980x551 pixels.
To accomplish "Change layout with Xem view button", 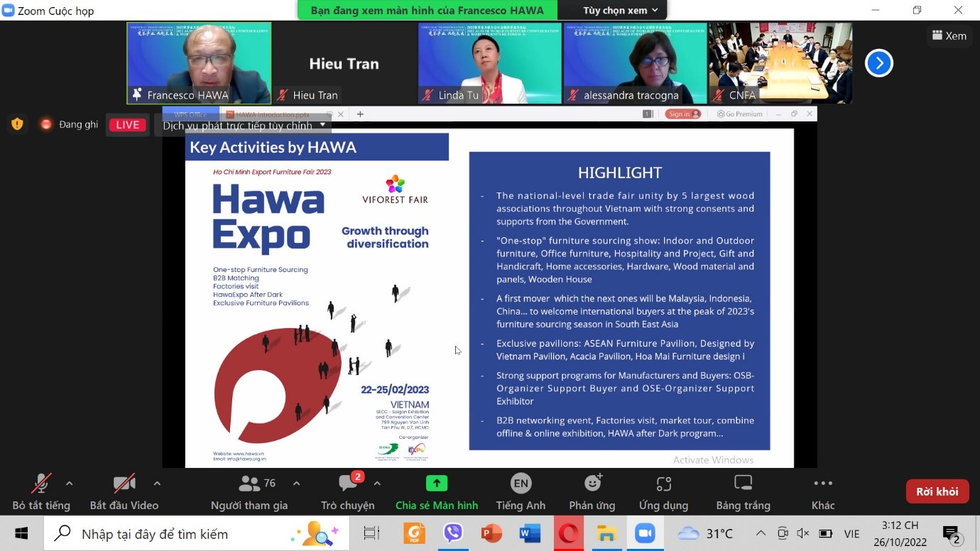I will [949, 36].
